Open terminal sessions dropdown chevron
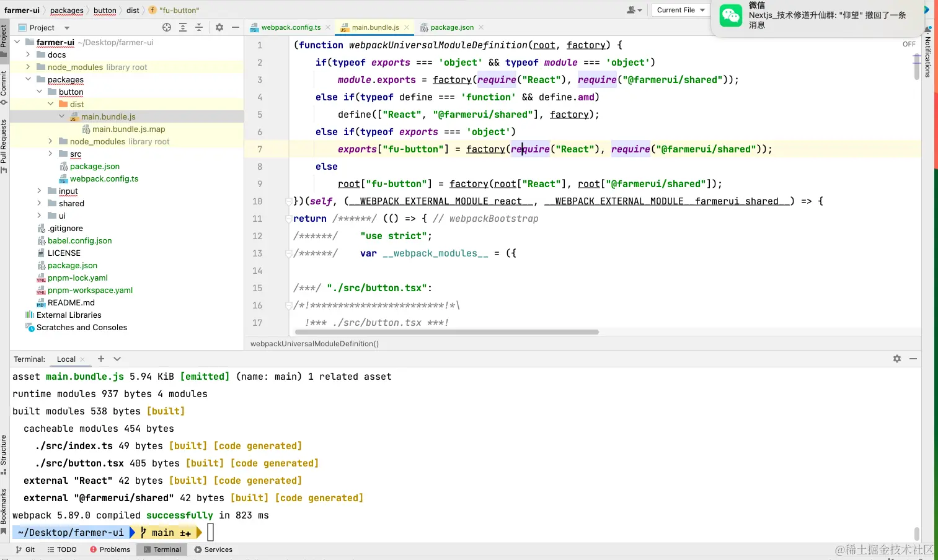 [x=117, y=359]
